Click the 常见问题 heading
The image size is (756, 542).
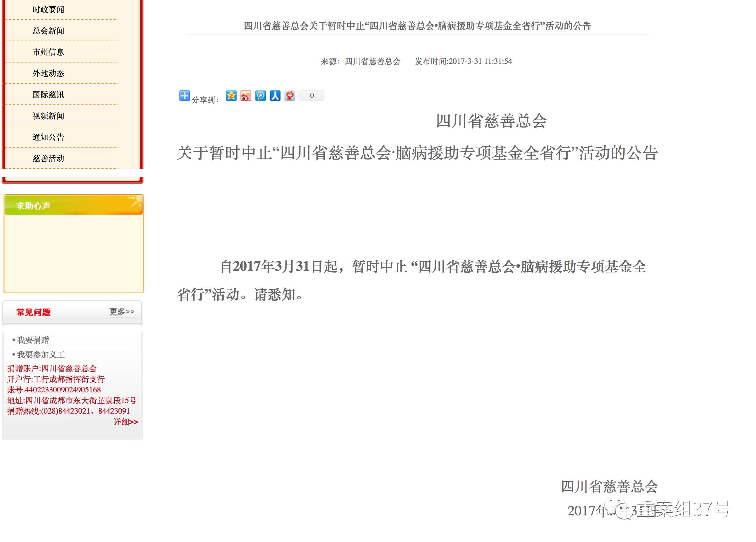coord(33,313)
